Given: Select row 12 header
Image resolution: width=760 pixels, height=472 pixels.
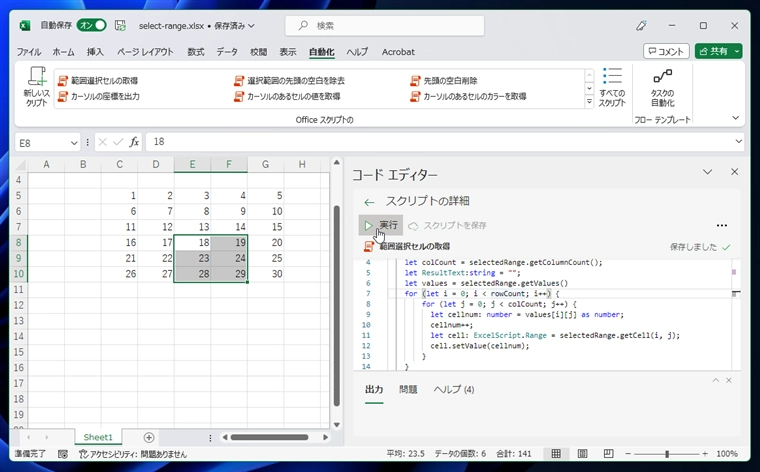Looking at the screenshot, I should [18, 305].
